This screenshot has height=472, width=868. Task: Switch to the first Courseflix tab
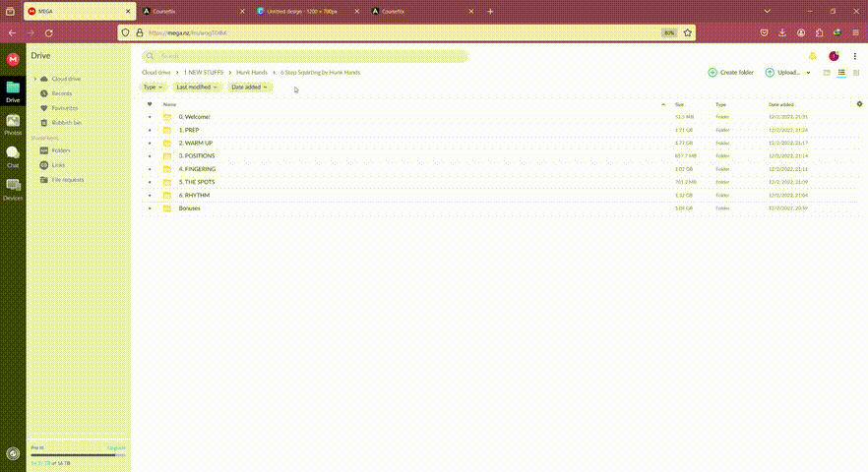point(194,11)
